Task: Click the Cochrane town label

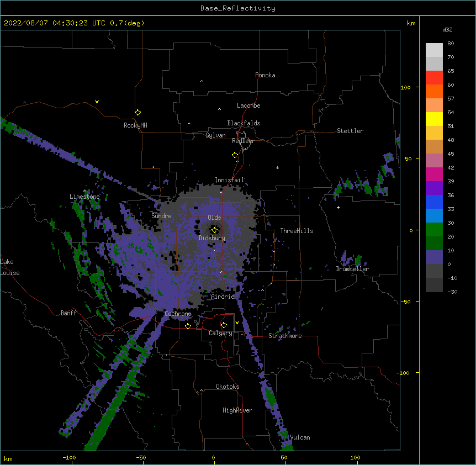Action: (178, 314)
